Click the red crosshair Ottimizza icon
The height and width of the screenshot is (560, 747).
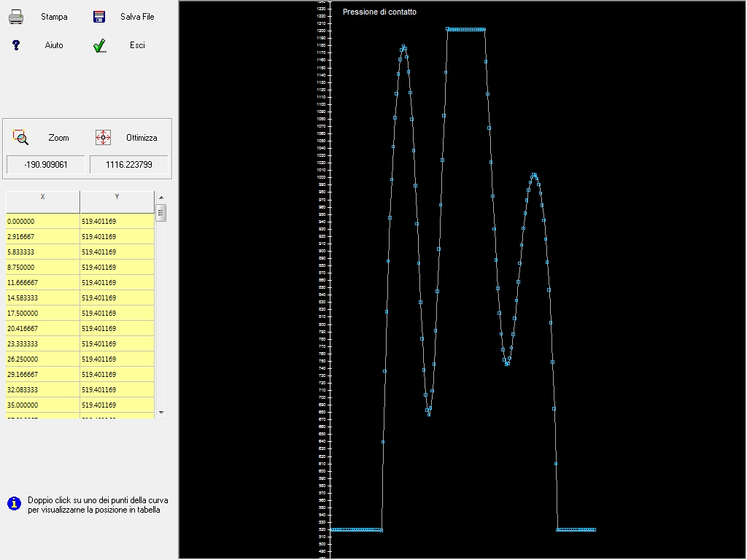click(x=103, y=137)
